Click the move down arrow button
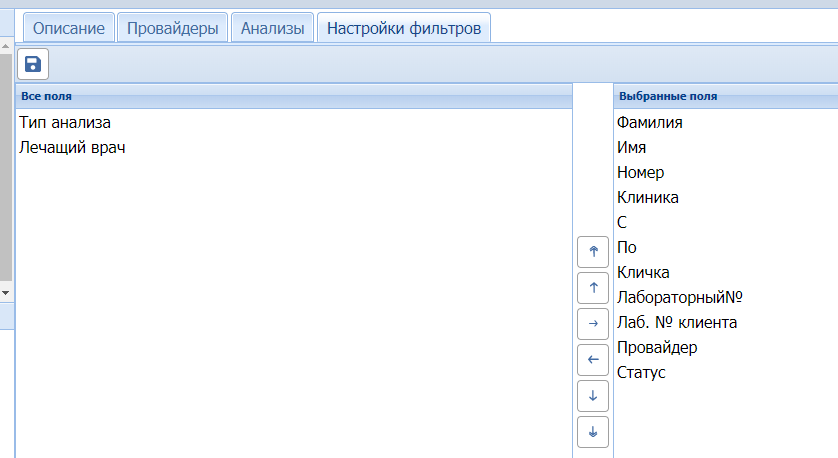The image size is (838, 458). click(x=593, y=396)
